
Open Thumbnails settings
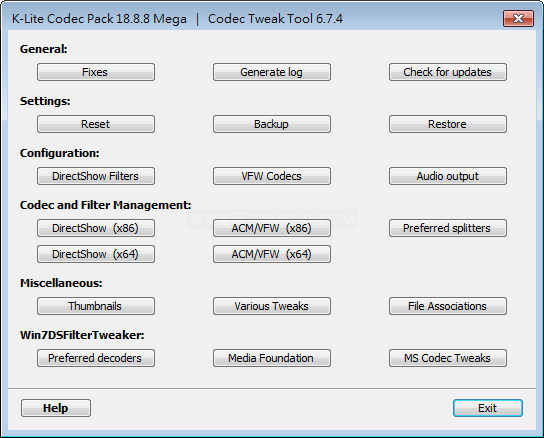coord(96,306)
